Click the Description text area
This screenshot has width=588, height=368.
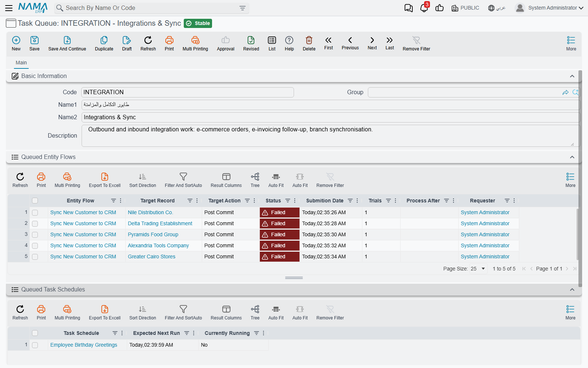pyautogui.click(x=331, y=136)
